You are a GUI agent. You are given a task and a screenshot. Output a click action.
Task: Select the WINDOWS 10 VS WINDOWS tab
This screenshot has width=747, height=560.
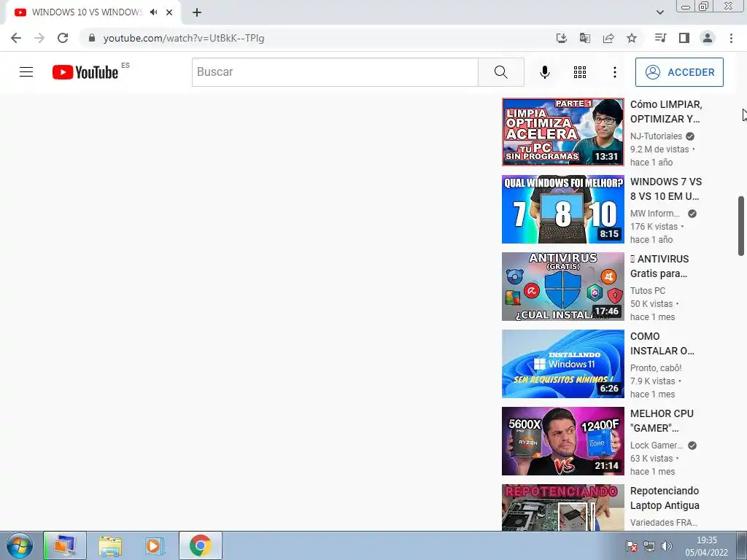point(88,12)
